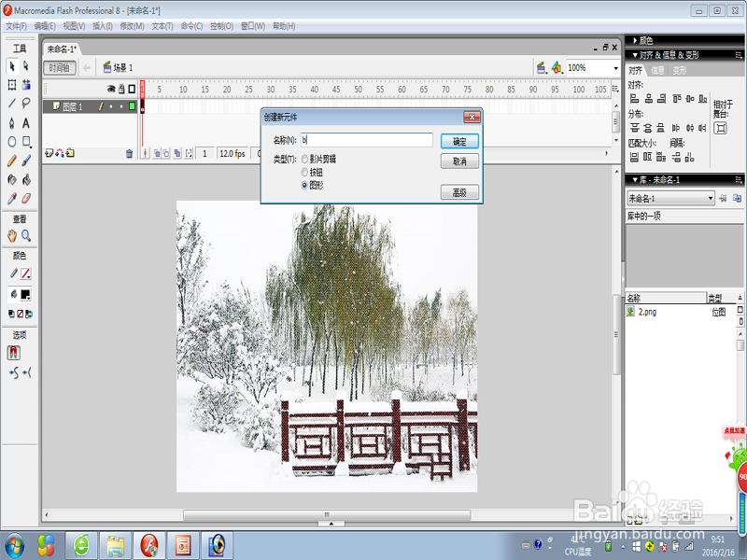The height and width of the screenshot is (560, 747).
Task: Select 影片剪辑 radio button
Action: pyautogui.click(x=304, y=159)
